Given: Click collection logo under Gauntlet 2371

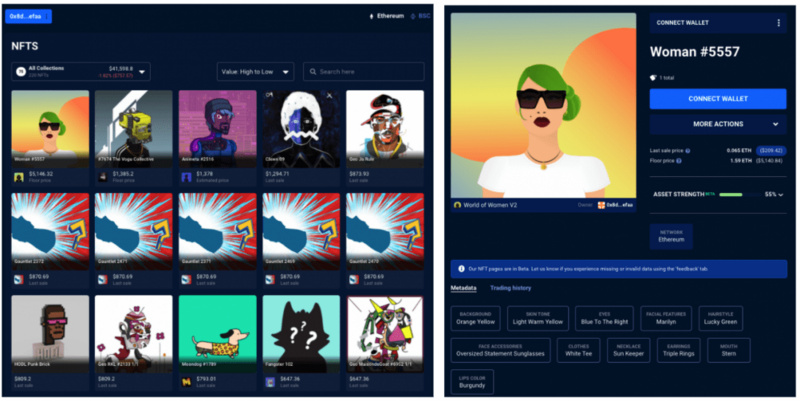Looking at the screenshot, I should [x=186, y=280].
